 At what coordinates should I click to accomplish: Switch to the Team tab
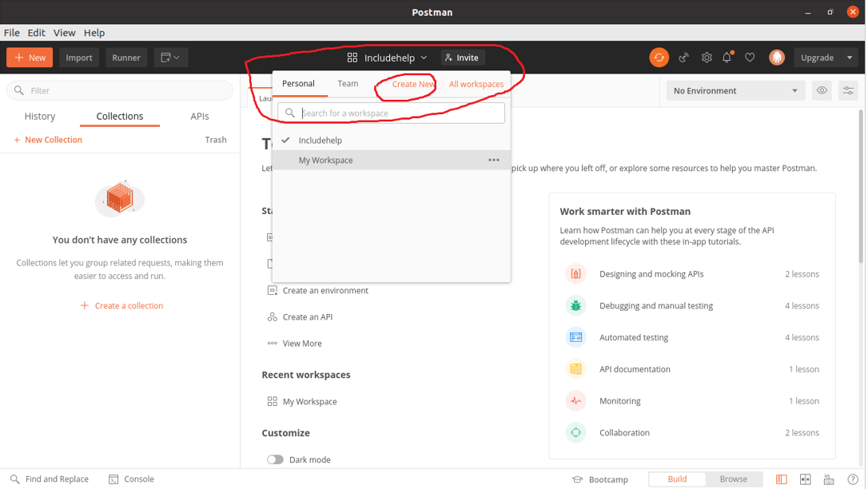click(348, 83)
